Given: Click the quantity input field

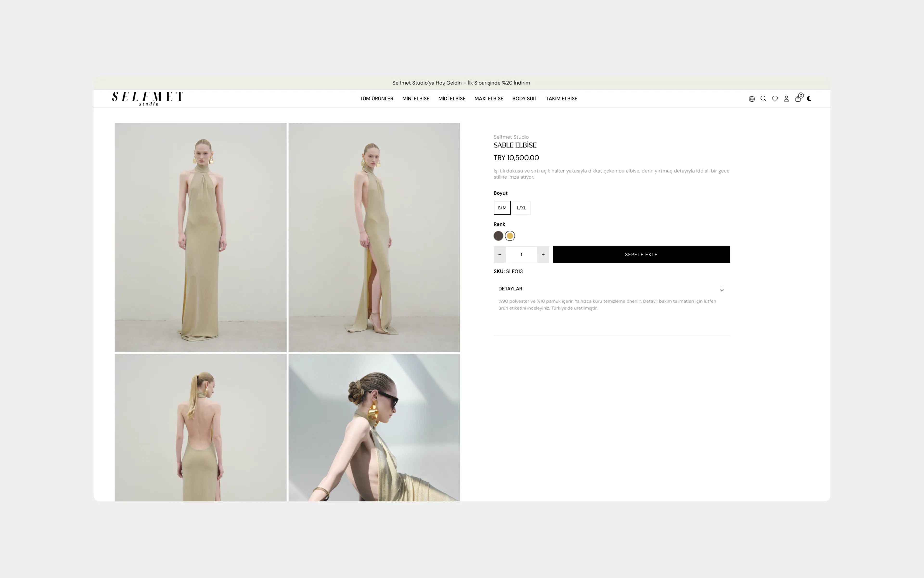Looking at the screenshot, I should 521,255.
